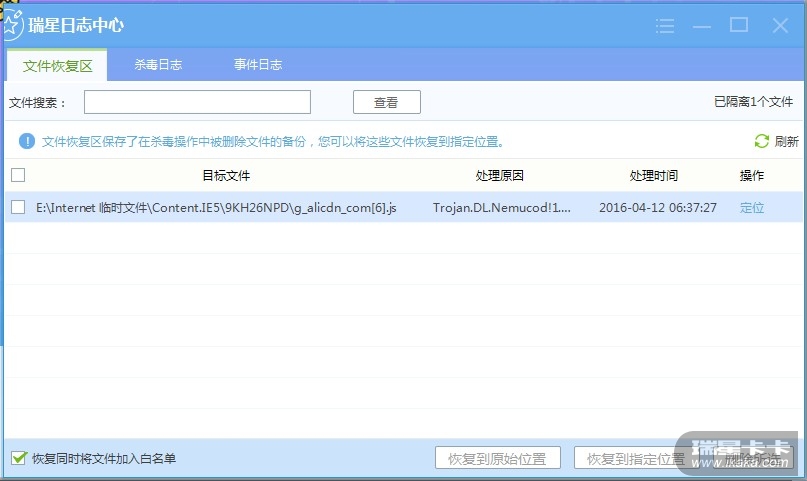Screen dimensions: 807x481
Task: Minimize the 瑞星日志中心 window
Action: [701, 26]
